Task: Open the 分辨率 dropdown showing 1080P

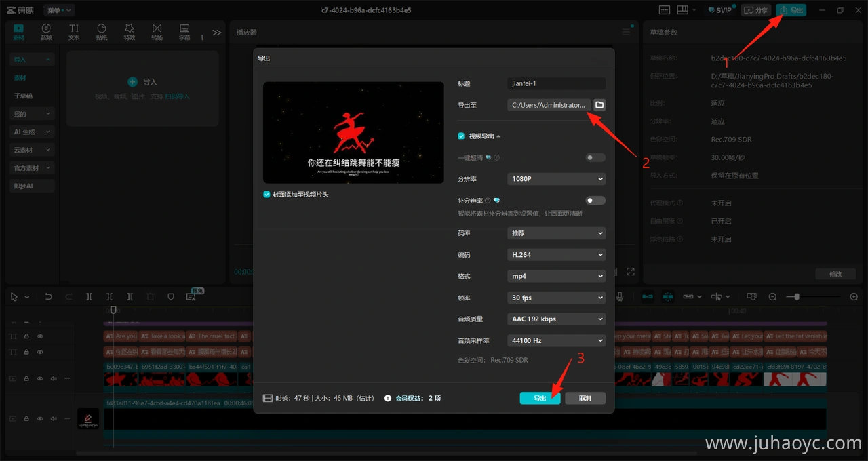Action: [556, 179]
